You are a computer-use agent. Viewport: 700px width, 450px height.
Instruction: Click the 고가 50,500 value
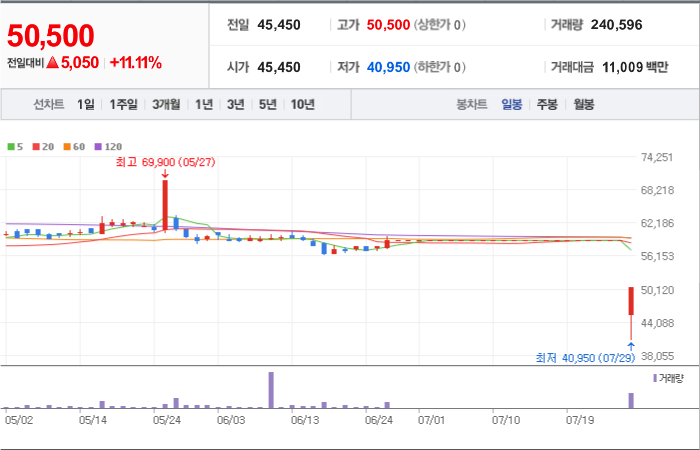coord(388,25)
